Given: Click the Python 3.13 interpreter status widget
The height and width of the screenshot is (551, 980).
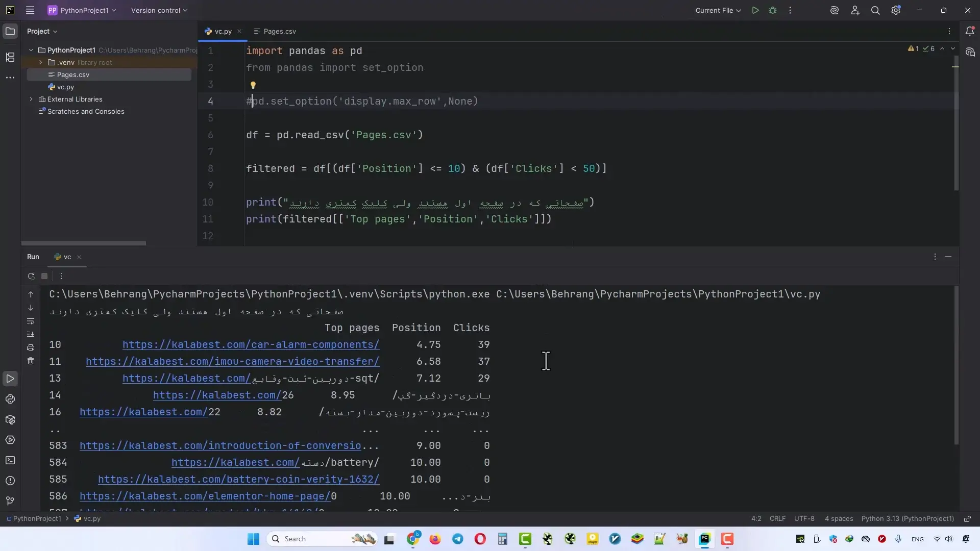Looking at the screenshot, I should (x=907, y=519).
